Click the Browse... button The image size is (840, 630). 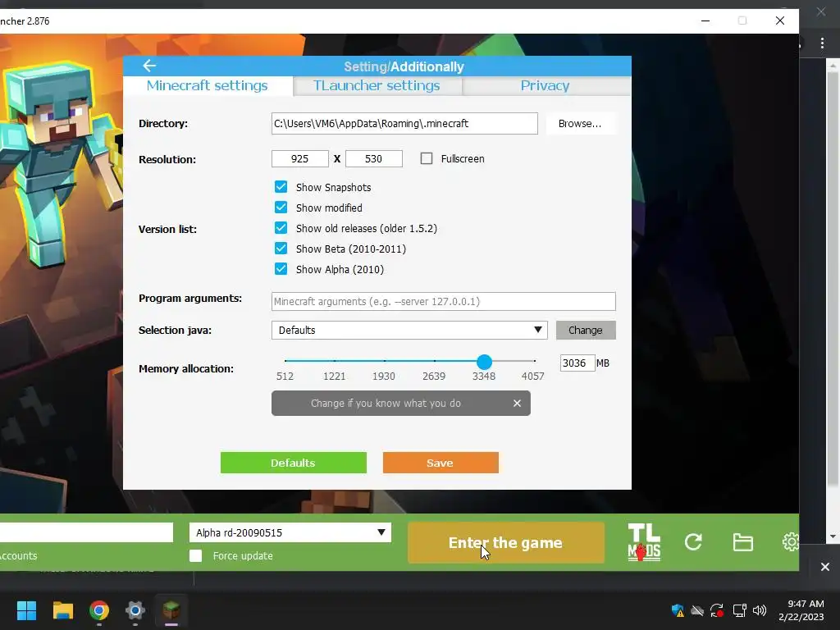pos(580,124)
